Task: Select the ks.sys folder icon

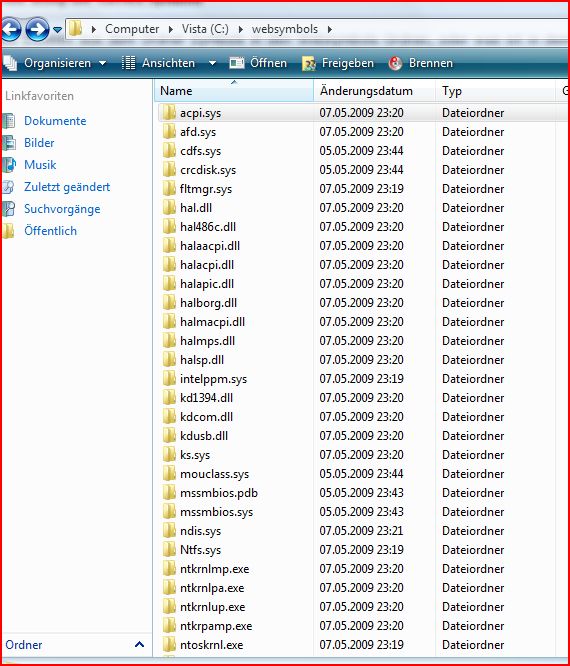Action: [x=169, y=455]
